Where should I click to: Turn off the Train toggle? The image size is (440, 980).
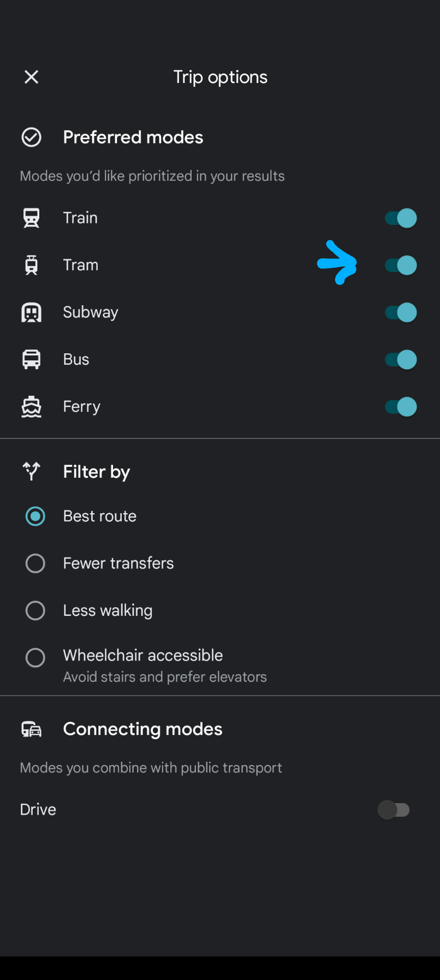pos(401,218)
